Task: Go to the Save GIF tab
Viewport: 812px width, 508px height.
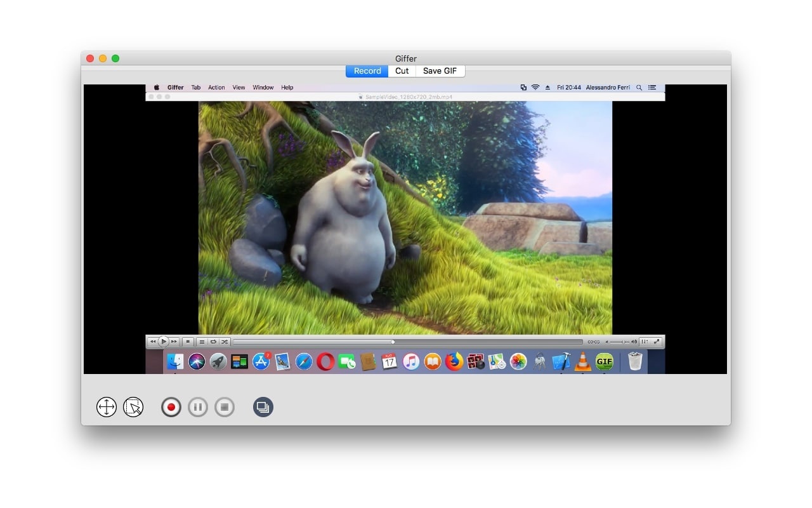Action: point(440,71)
